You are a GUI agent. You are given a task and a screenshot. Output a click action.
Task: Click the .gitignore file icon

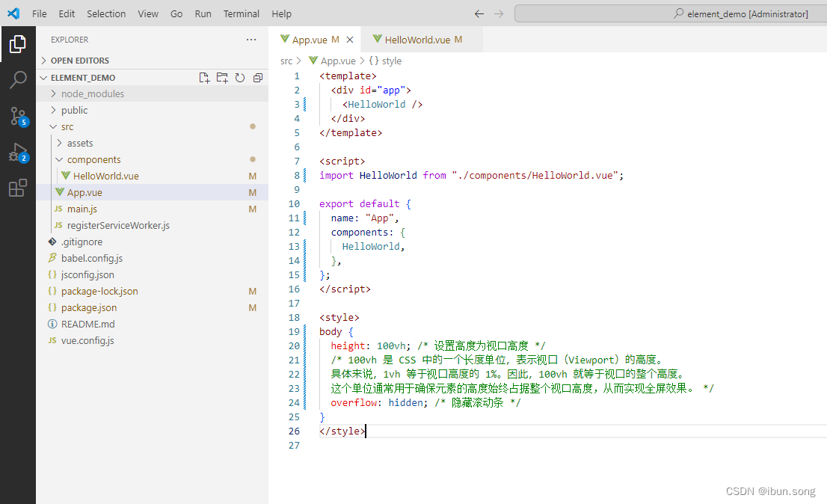click(x=52, y=242)
